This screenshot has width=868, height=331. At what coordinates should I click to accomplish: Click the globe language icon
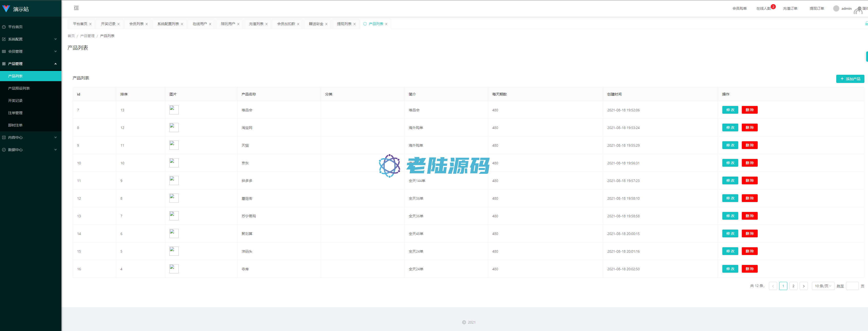(x=859, y=8)
